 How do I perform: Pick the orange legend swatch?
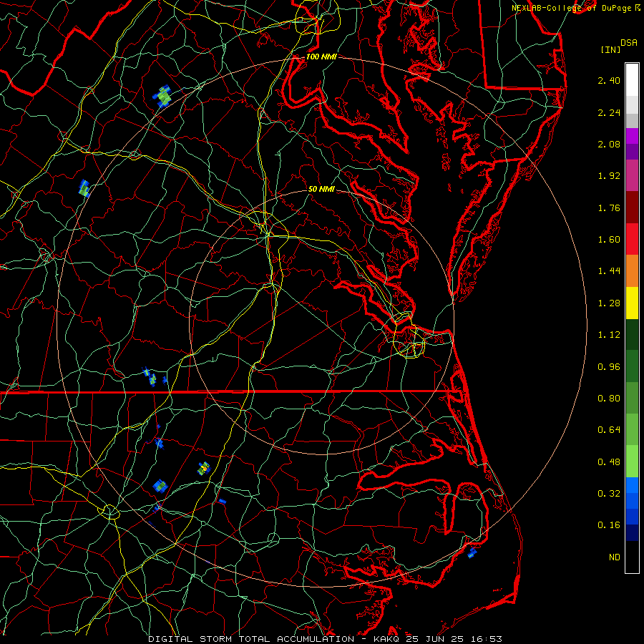632,271
